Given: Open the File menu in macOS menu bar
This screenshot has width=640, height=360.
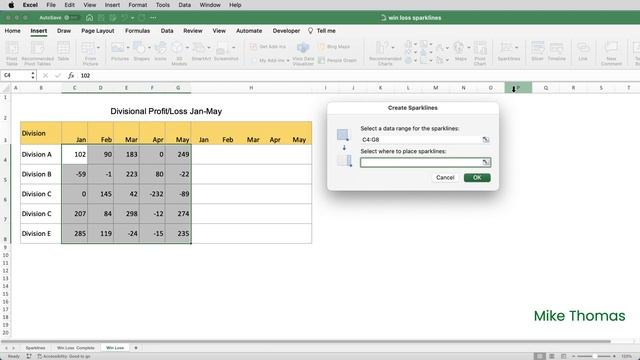Looking at the screenshot, I should [51, 5].
